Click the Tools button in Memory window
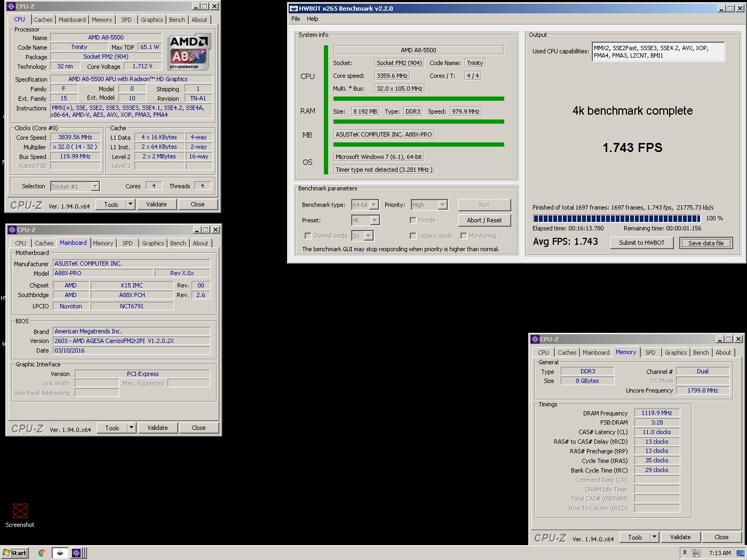747x560 pixels. tap(635, 537)
